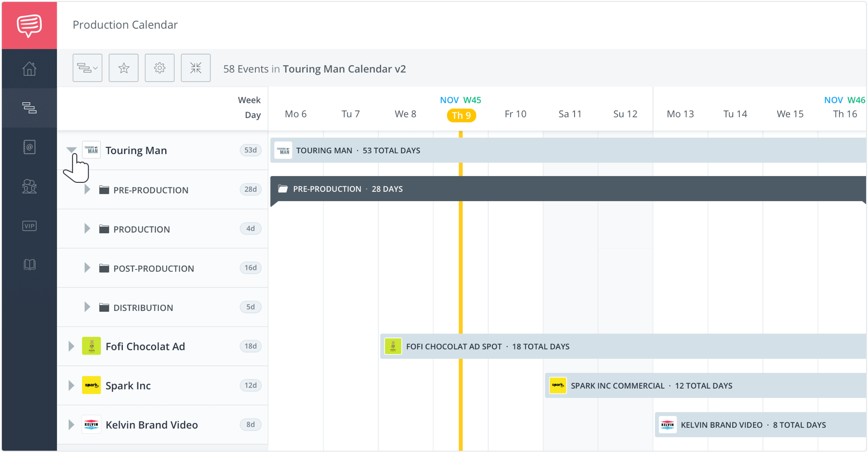The image size is (868, 453).
Task: Open the Calendar timeline sidebar icon
Action: (29, 107)
